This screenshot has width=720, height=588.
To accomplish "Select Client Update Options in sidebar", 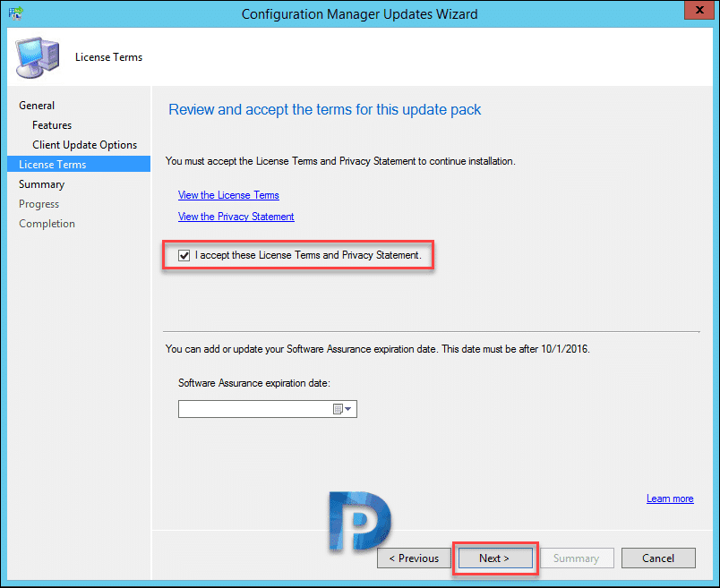I will pos(84,145).
